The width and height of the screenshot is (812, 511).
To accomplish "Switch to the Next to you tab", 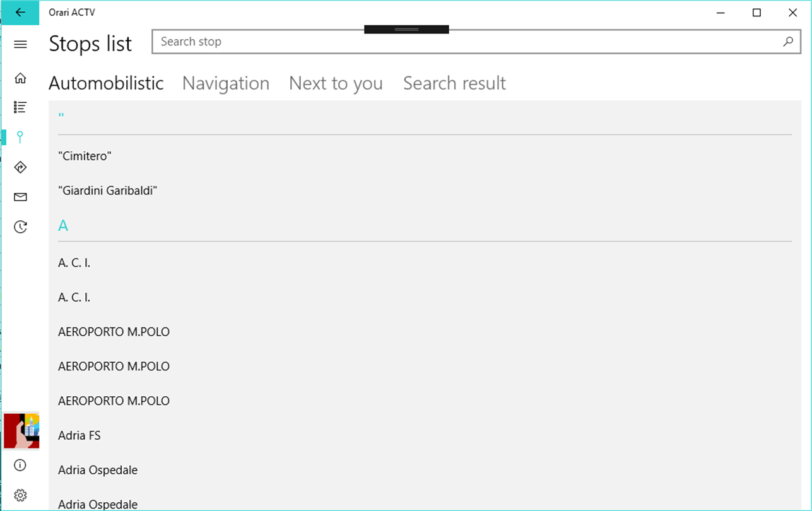I will [336, 83].
